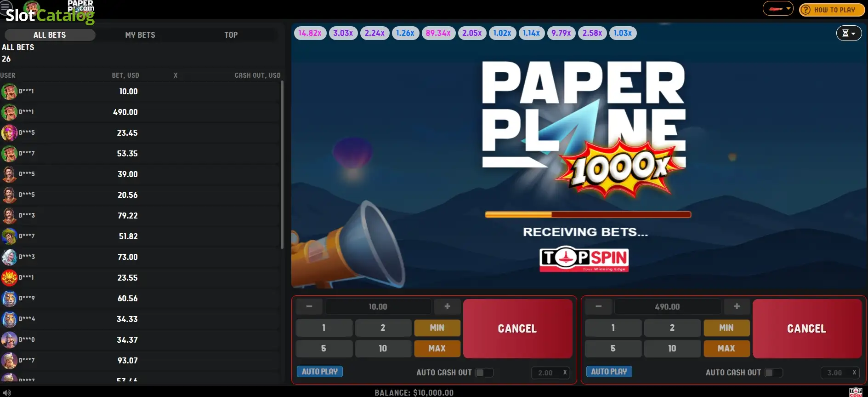Toggle Auto Cash Out on left panel
The image size is (868, 397).
click(x=484, y=373)
